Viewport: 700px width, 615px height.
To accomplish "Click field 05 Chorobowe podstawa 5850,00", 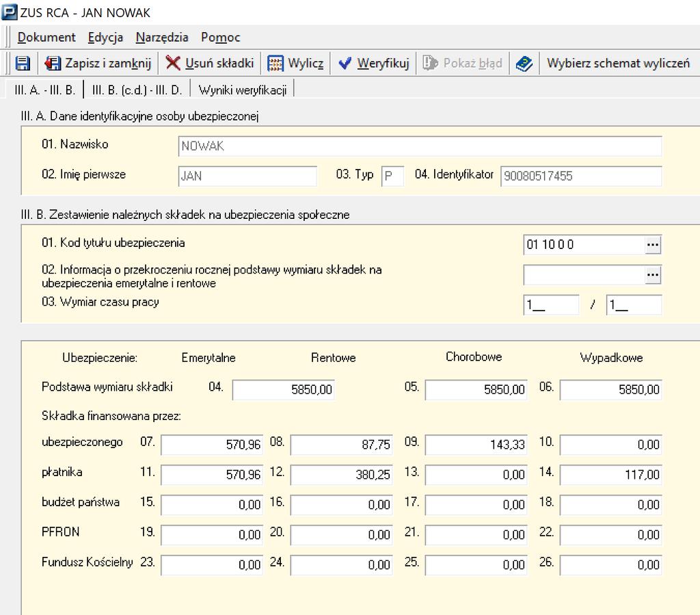I will [476, 389].
